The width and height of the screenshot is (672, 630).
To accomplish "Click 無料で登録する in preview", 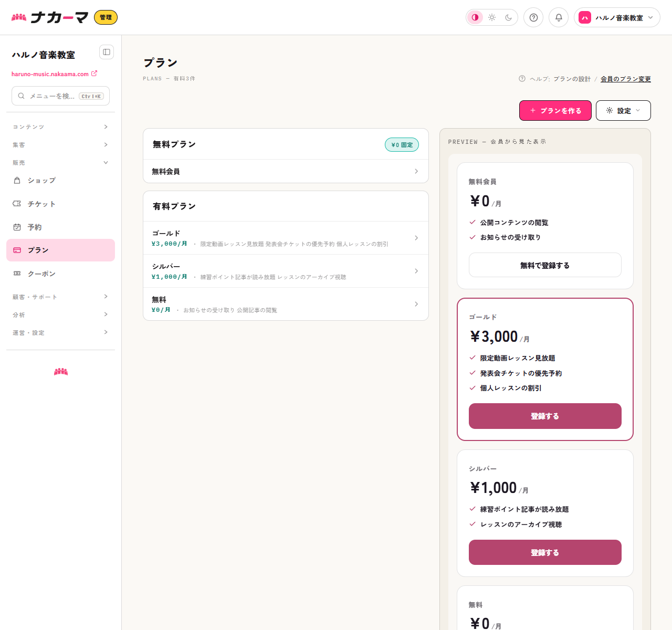I will 545,265.
